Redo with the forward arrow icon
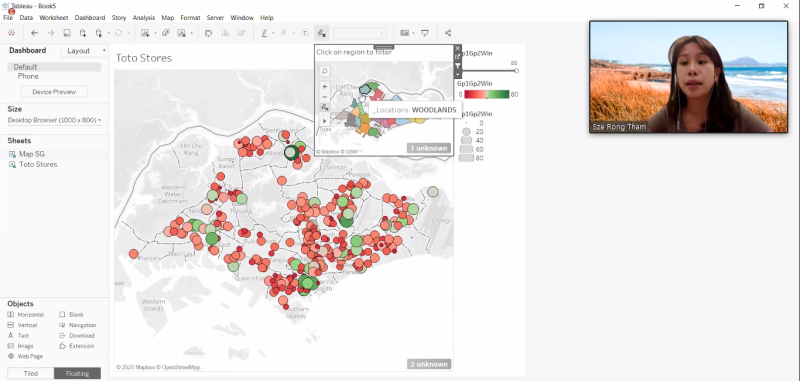 pos(51,33)
